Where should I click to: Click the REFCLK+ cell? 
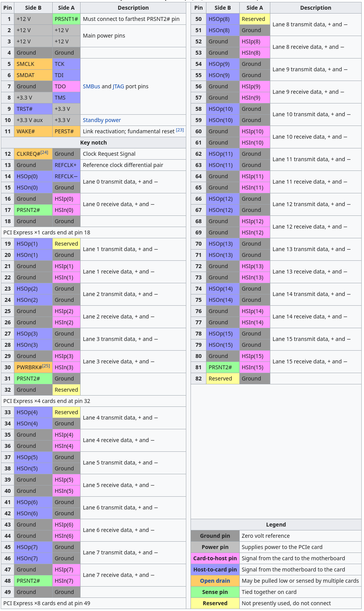click(66, 165)
